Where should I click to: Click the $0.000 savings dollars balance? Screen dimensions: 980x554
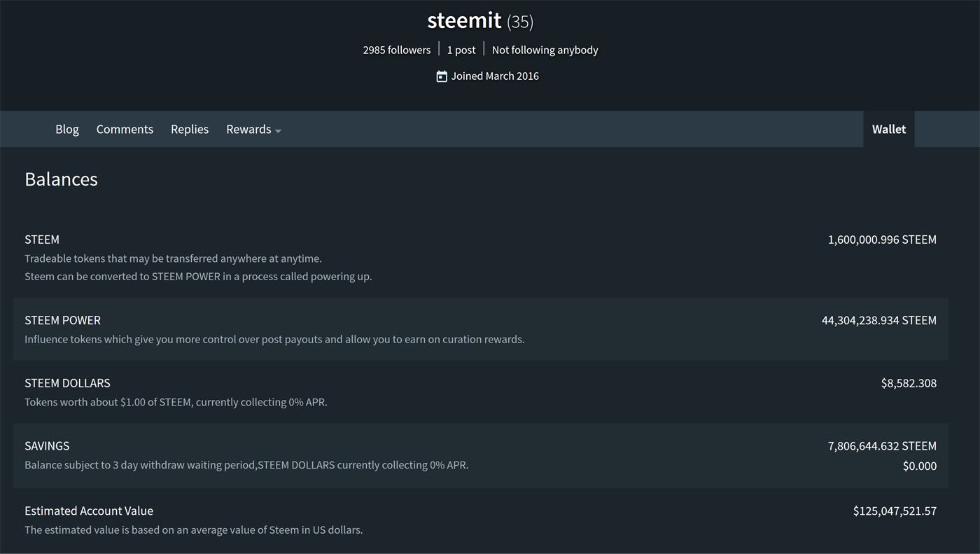point(920,466)
